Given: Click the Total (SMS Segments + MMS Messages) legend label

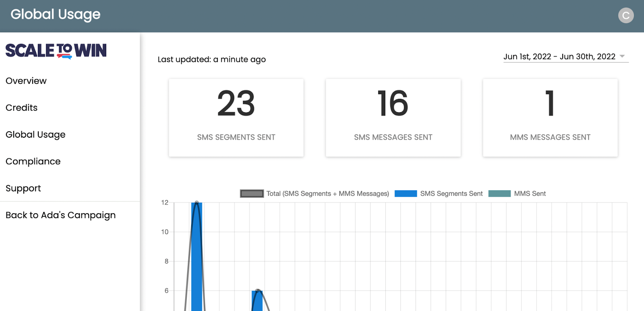Looking at the screenshot, I should pyautogui.click(x=328, y=194).
